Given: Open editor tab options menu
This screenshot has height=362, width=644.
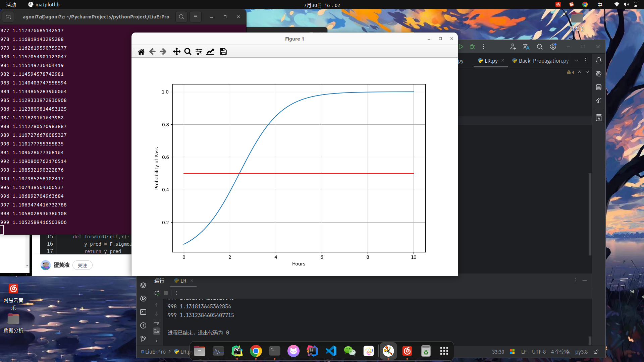Looking at the screenshot, I should 585,60.
